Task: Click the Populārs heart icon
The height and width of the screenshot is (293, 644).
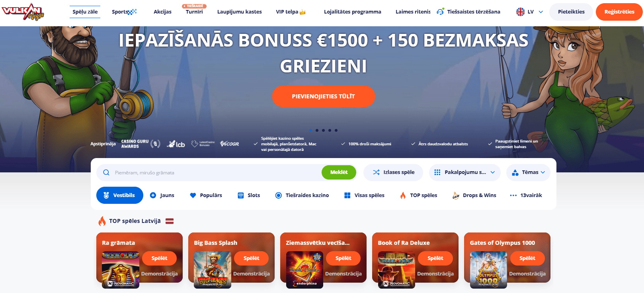Action: [193, 195]
